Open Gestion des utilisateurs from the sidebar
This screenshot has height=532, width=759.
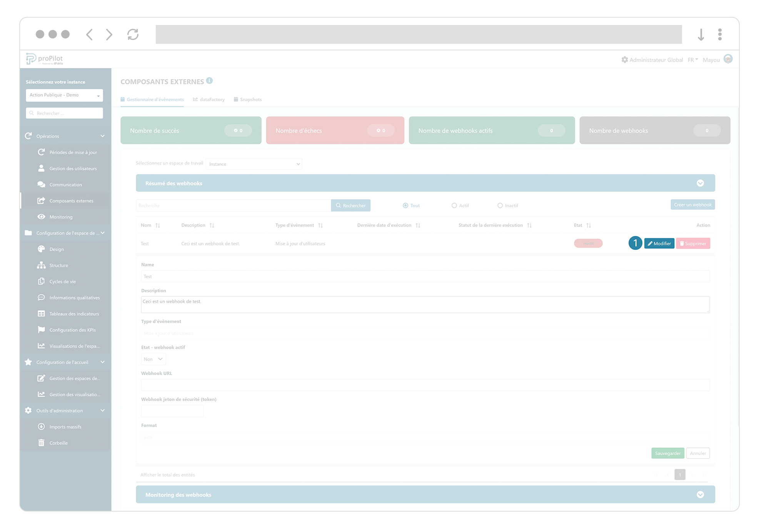pos(73,168)
